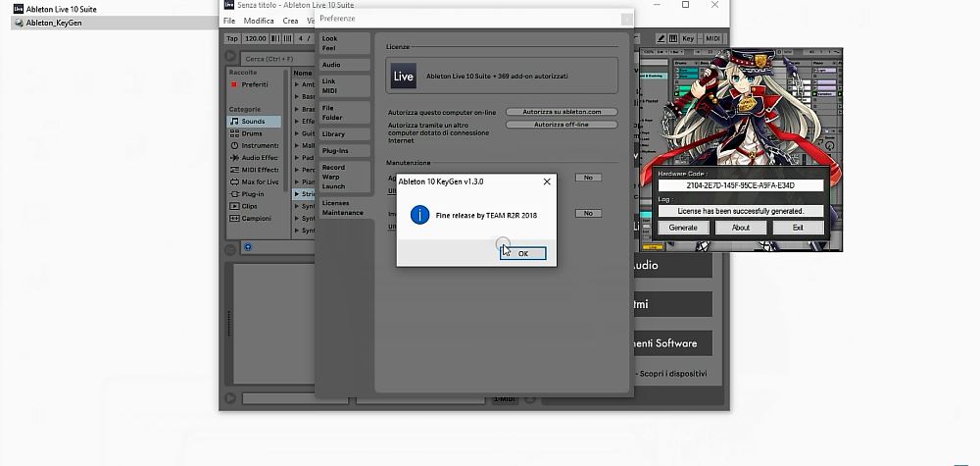
Task: Click the Nome column header
Action: pos(303,74)
